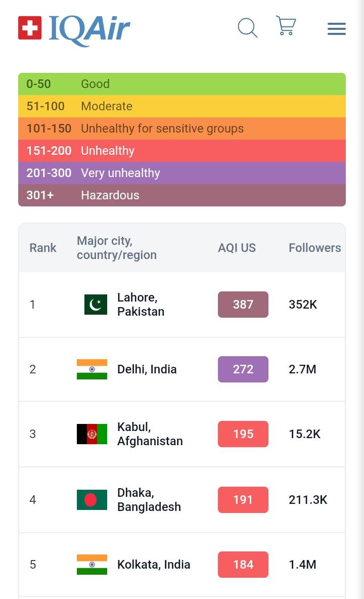Click the Pakistan flag icon
Screen dimensions: 364x599
(96, 305)
